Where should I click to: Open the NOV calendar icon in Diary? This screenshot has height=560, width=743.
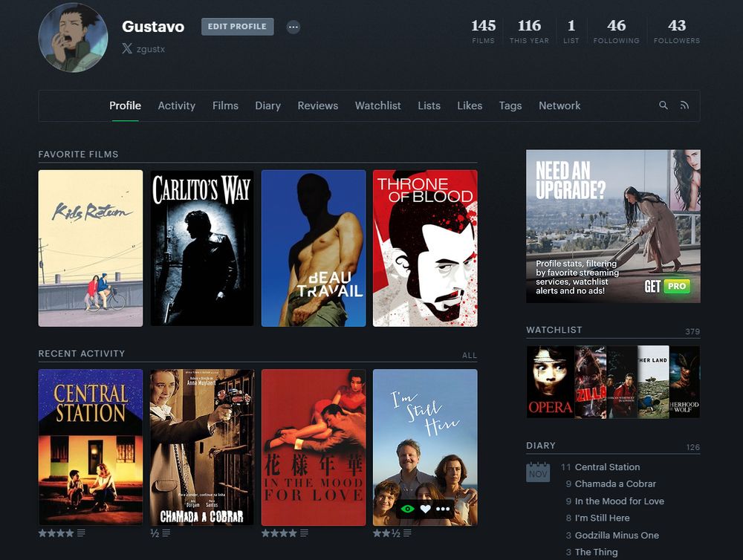coord(538,472)
